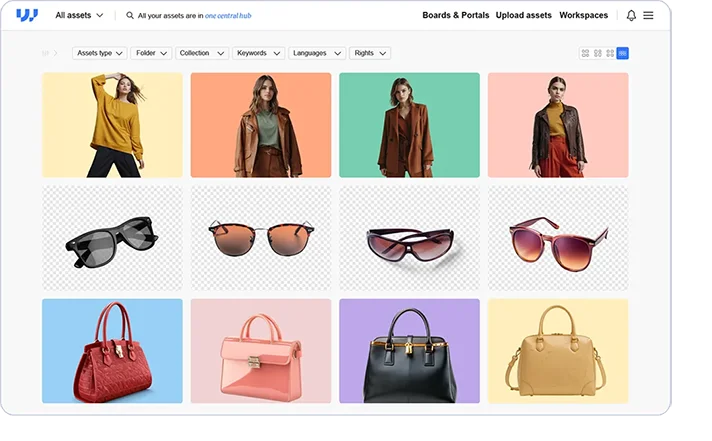Open the glossy pink handbag asset
712x441 pixels.
coord(261,351)
